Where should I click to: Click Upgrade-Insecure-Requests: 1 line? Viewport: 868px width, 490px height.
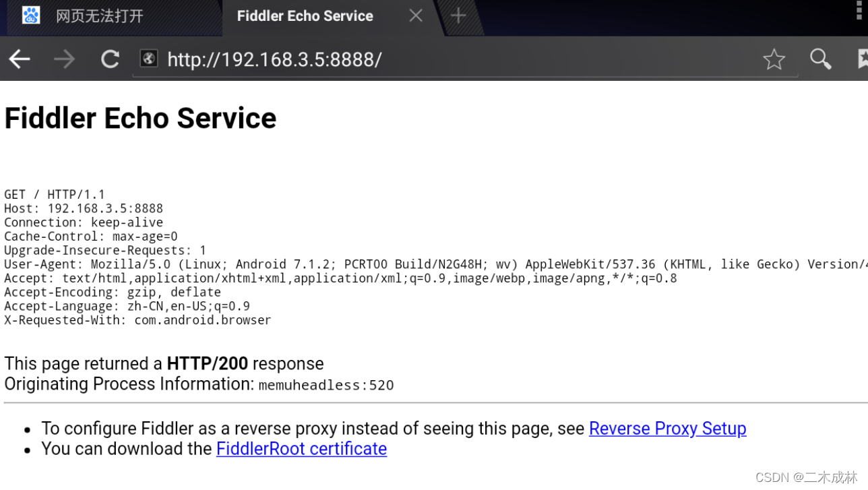(x=105, y=251)
